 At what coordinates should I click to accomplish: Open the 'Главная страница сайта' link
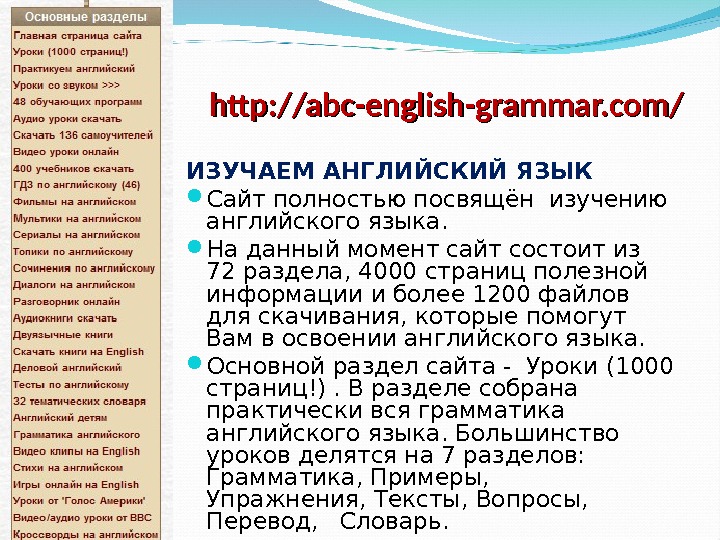(77, 35)
